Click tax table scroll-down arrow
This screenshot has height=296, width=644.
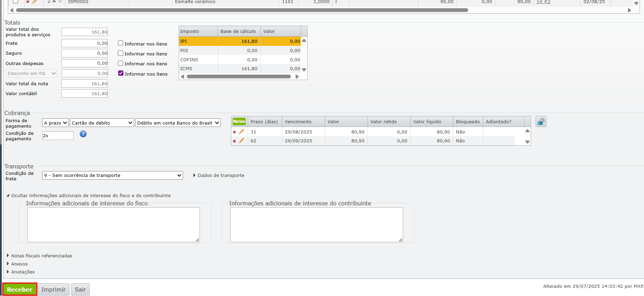click(304, 69)
